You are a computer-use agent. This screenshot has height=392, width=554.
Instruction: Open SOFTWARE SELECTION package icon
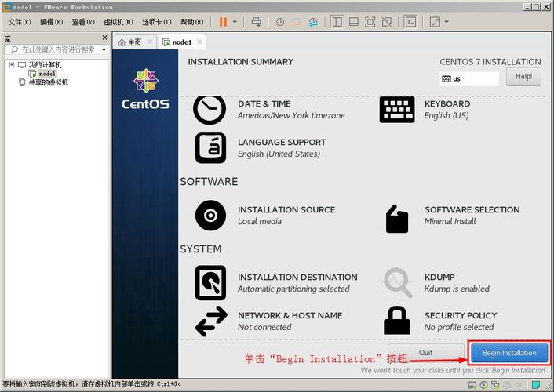coord(397,219)
